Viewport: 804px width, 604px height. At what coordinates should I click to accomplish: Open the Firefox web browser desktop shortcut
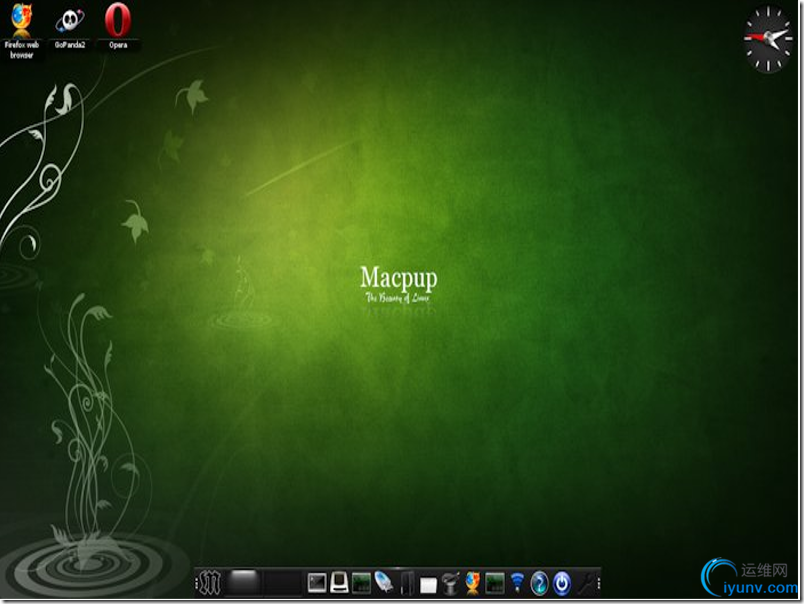tap(22, 31)
